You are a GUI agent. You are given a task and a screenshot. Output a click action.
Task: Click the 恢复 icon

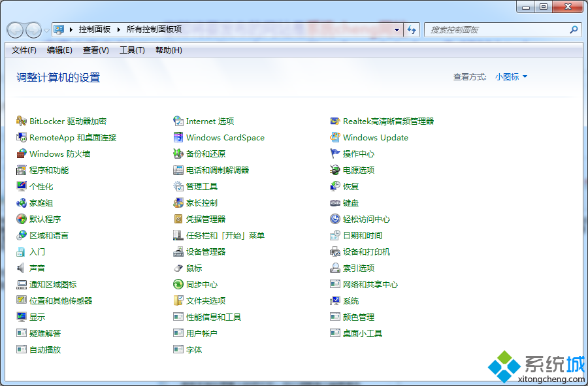click(335, 186)
